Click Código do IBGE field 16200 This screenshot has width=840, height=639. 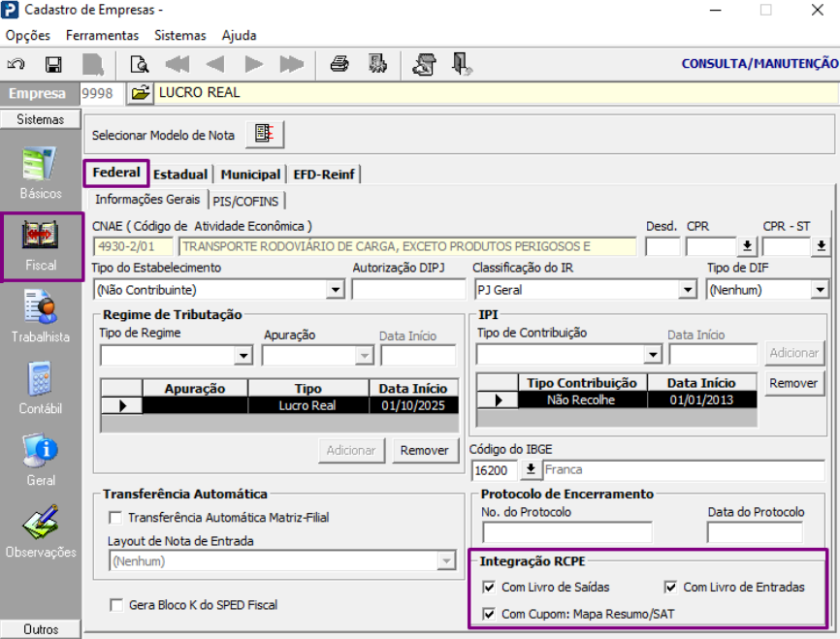494,470
